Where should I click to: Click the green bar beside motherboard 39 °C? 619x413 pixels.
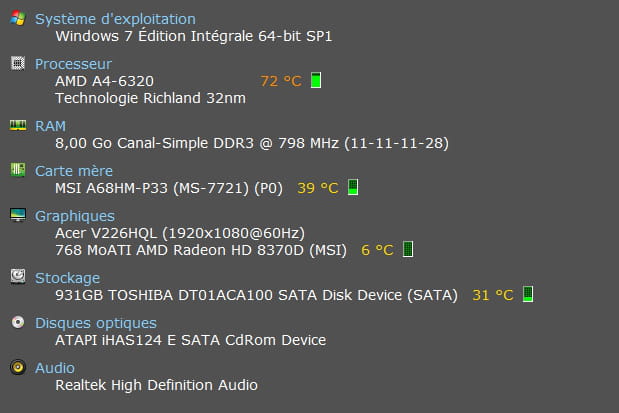[x=352, y=187]
